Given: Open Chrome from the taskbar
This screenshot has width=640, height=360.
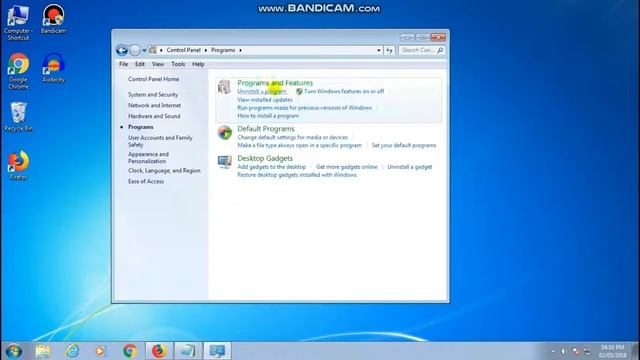Looking at the screenshot, I should [130, 351].
